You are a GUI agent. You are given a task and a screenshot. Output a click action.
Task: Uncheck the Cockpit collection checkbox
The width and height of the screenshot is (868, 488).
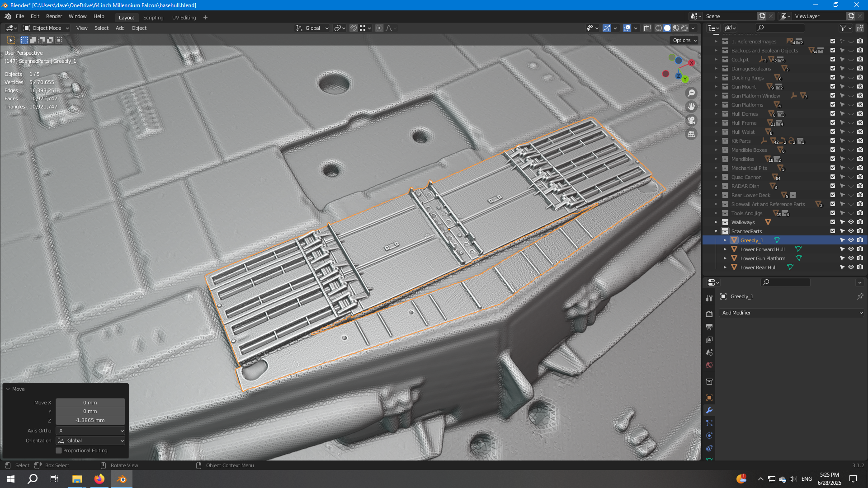point(833,60)
